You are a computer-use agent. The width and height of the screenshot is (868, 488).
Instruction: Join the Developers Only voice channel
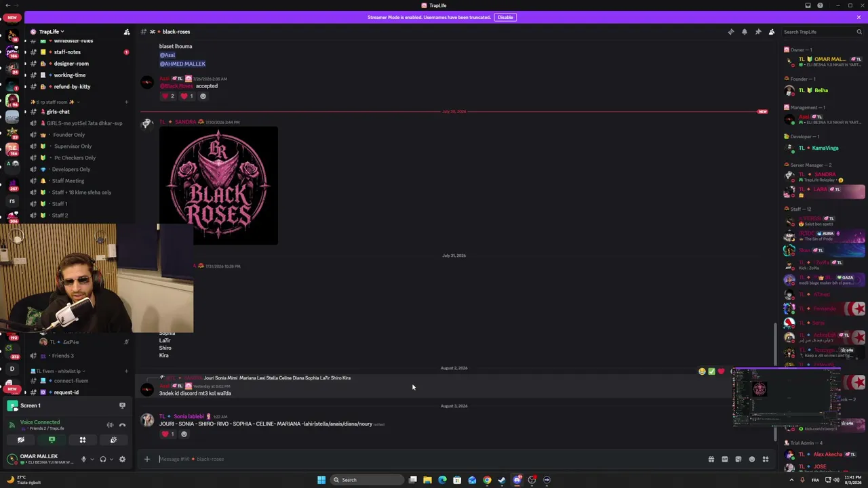point(79,169)
